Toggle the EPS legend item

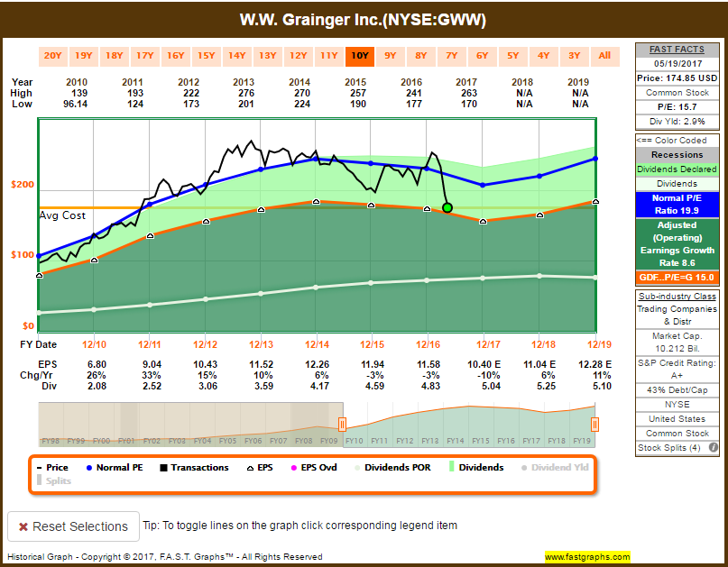click(x=260, y=468)
